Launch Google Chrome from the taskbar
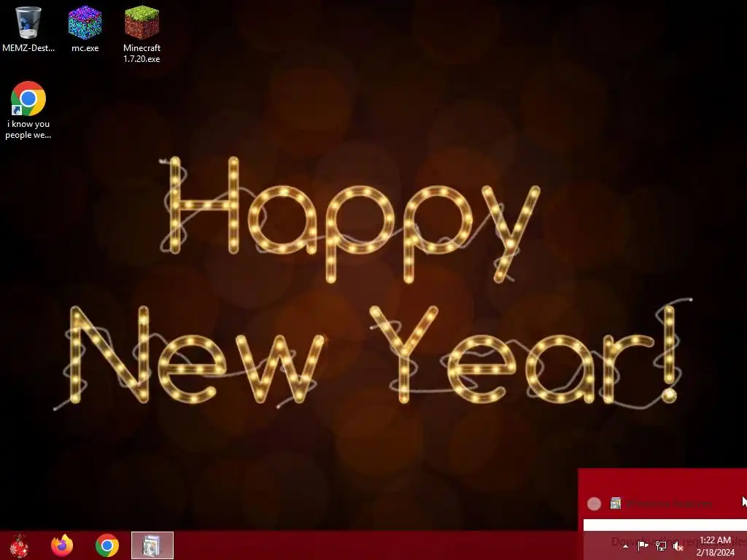The image size is (747, 560). coord(107,545)
